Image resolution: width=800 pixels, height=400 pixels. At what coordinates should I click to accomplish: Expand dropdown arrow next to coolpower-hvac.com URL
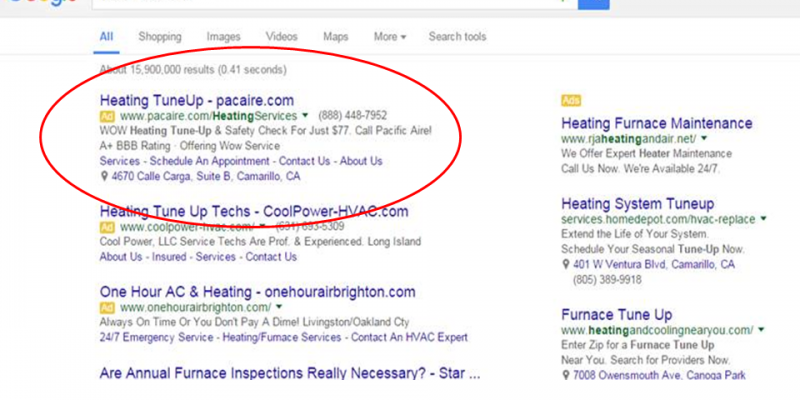tap(262, 227)
